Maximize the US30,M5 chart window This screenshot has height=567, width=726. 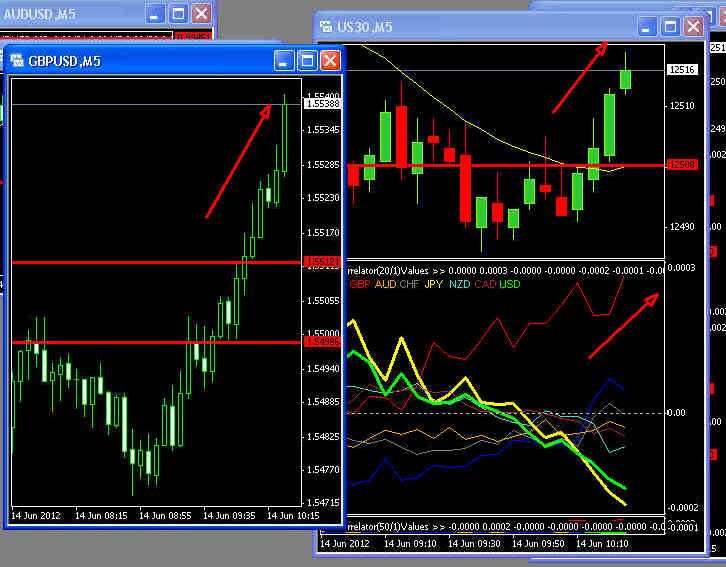pos(670,27)
